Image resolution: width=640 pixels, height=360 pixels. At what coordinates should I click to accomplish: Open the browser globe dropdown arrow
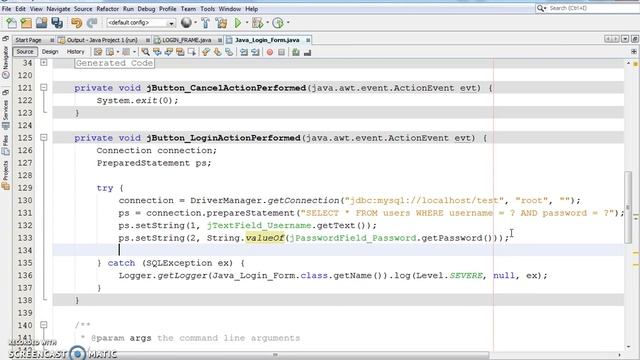click(195, 23)
